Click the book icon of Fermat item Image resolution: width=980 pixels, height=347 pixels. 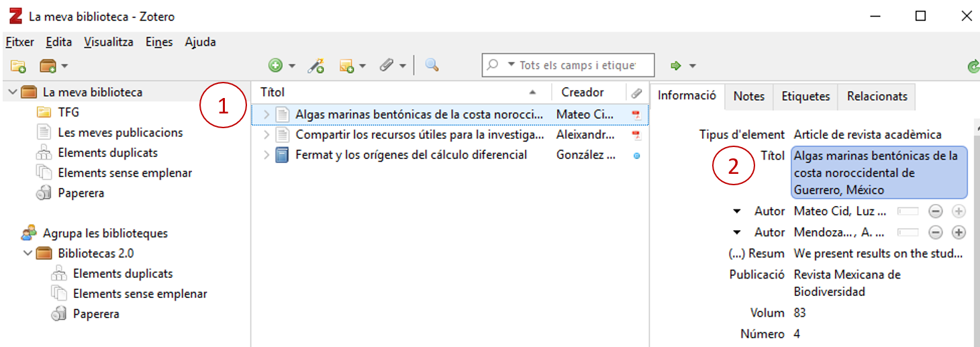[x=282, y=155]
